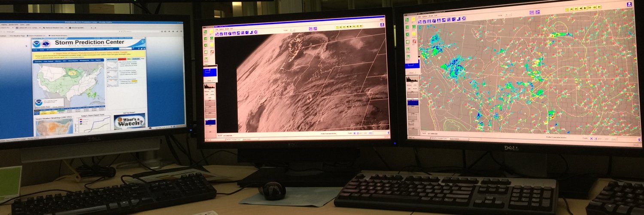This screenshot has width=644, height=215.
Task: Open the convective outlook US map
Action: click(x=69, y=84)
